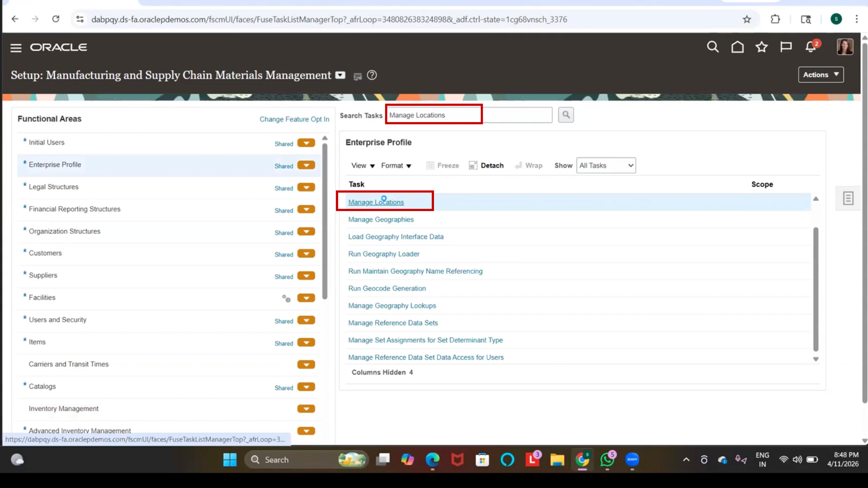Open File Explorer from the taskbar
This screenshot has height=488, width=868.
click(557, 460)
